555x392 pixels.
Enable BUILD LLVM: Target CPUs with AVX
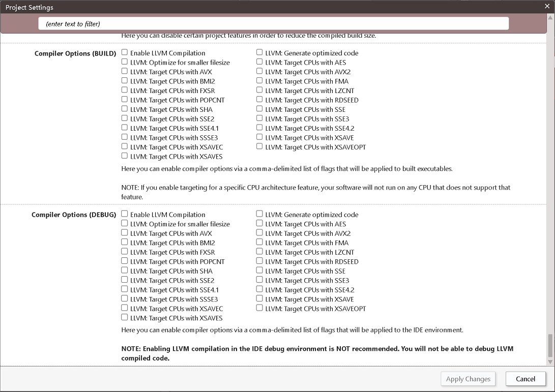pyautogui.click(x=125, y=71)
